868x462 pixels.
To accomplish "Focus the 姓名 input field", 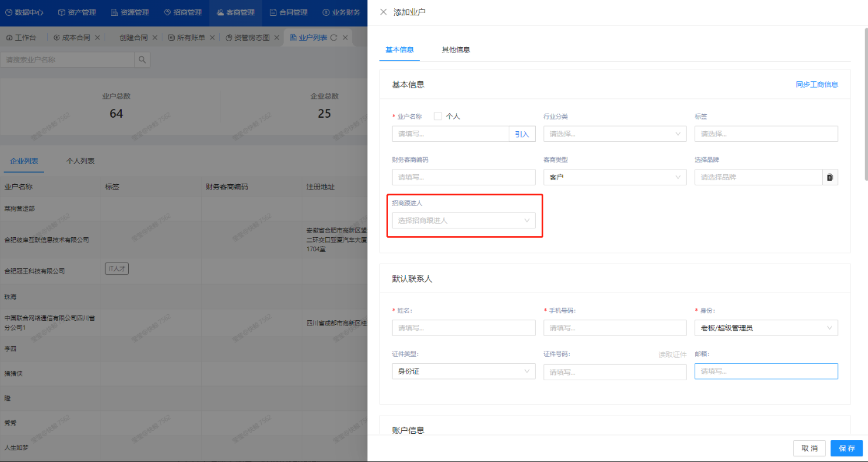I will click(463, 328).
